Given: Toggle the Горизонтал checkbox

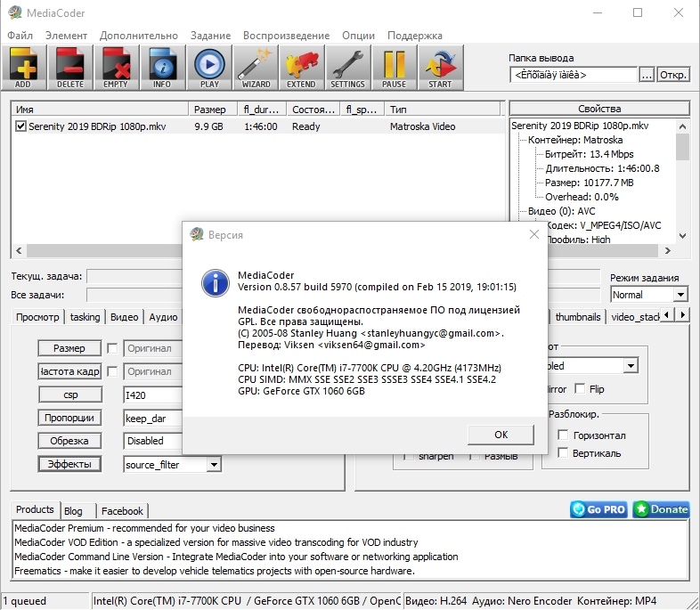Looking at the screenshot, I should 563,435.
